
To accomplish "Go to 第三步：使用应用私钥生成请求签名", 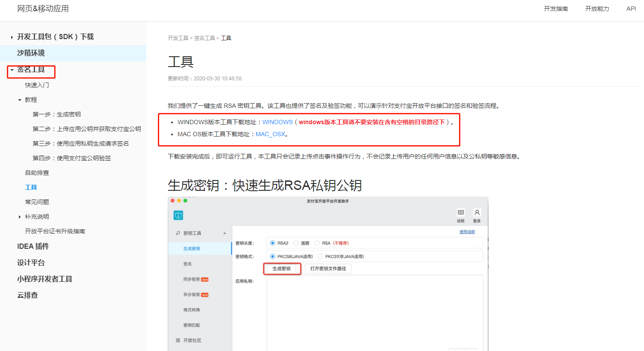I will coord(81,143).
